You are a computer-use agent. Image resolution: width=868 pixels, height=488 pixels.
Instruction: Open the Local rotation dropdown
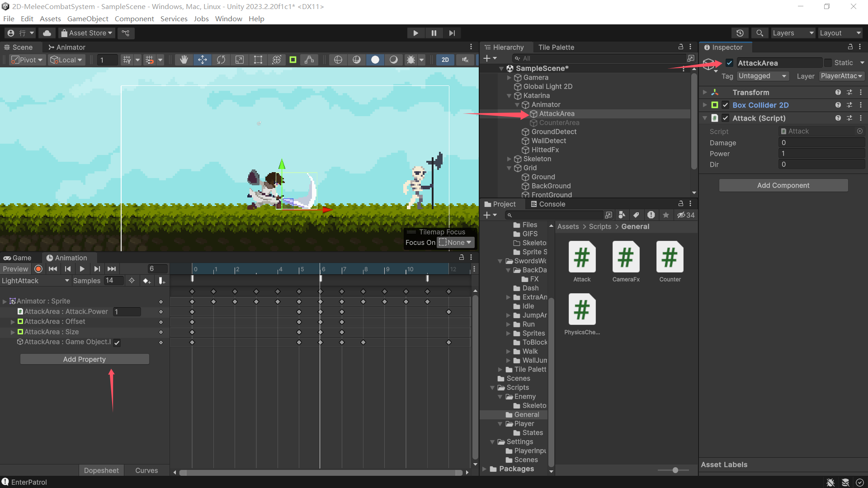coord(66,60)
